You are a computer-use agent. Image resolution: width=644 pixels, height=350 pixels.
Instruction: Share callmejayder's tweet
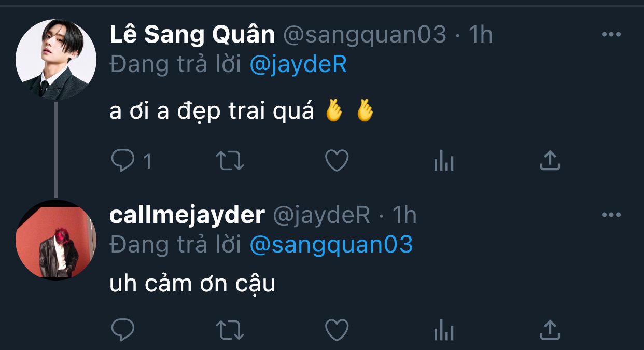click(x=550, y=329)
